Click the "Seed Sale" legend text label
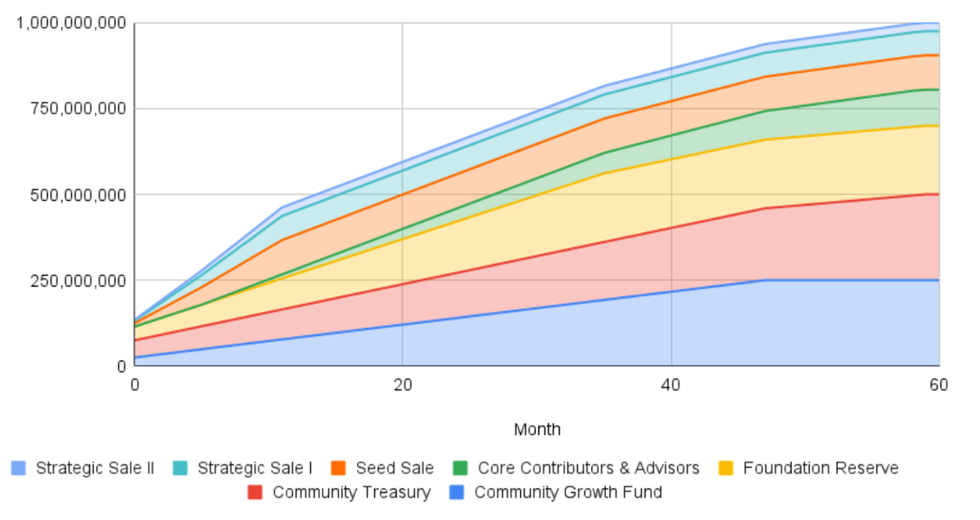The width and height of the screenshot is (980, 520). (x=394, y=469)
